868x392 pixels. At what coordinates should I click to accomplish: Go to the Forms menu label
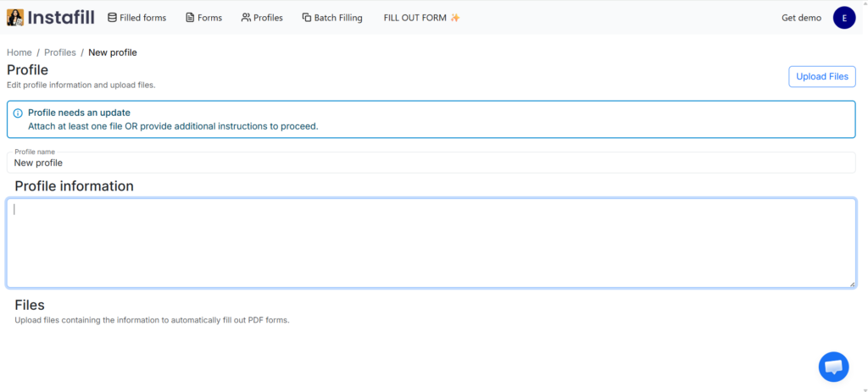[209, 18]
